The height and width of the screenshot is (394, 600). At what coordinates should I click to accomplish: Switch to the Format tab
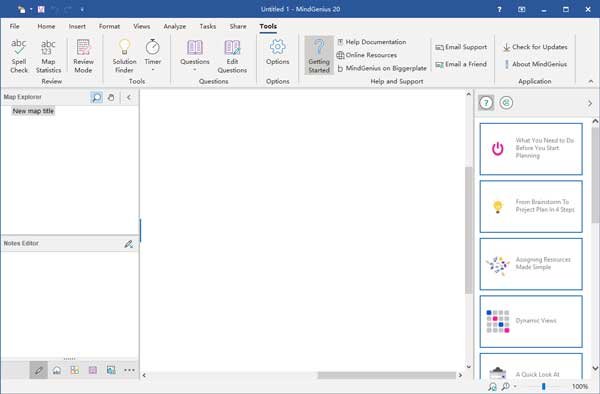coord(109,26)
